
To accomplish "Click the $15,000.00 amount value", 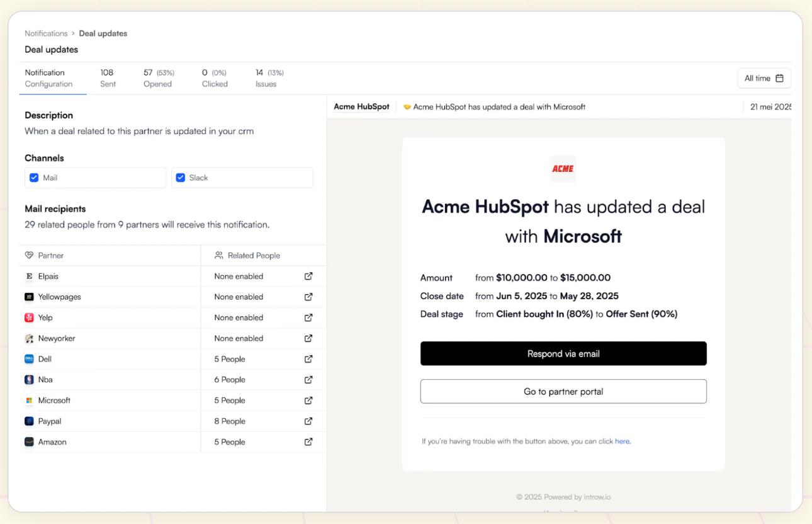I will (585, 278).
